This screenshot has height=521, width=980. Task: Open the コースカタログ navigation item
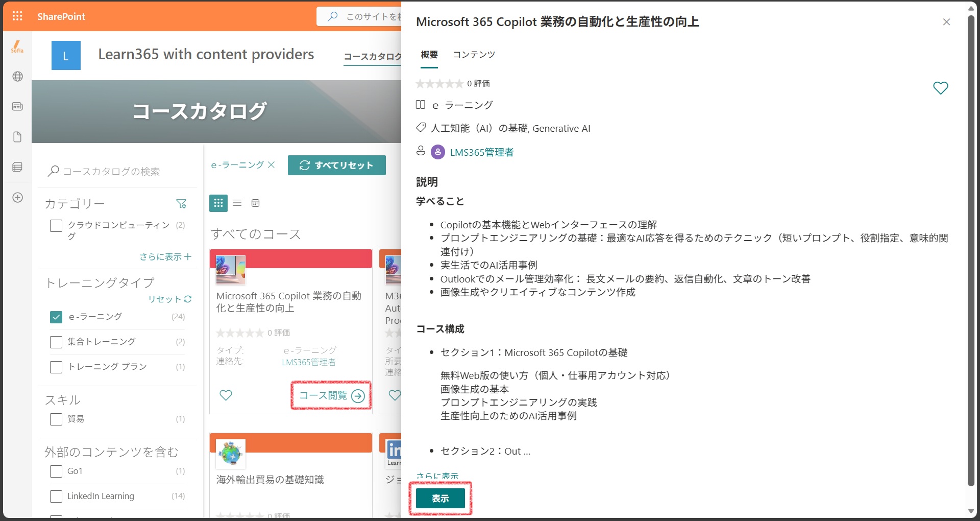pyautogui.click(x=373, y=56)
